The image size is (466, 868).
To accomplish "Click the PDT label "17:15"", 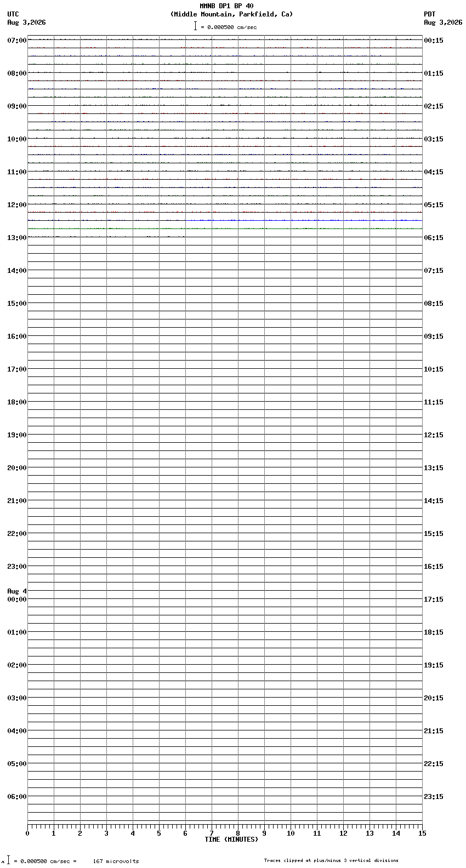I will (434, 599).
